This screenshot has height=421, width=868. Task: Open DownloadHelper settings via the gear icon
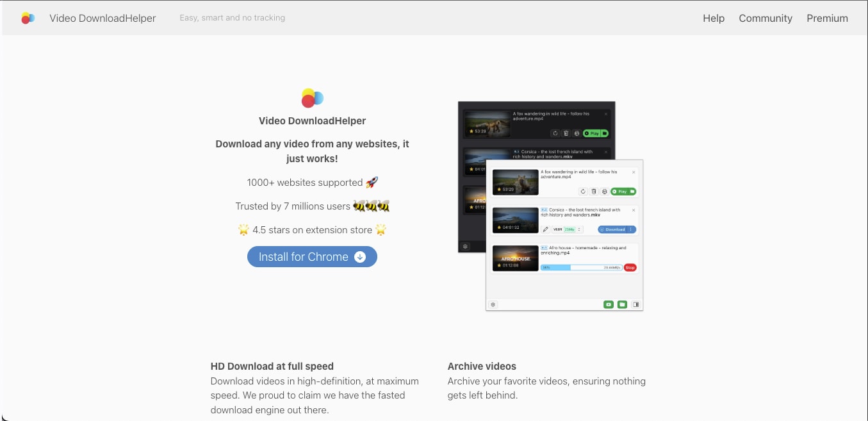click(x=493, y=304)
